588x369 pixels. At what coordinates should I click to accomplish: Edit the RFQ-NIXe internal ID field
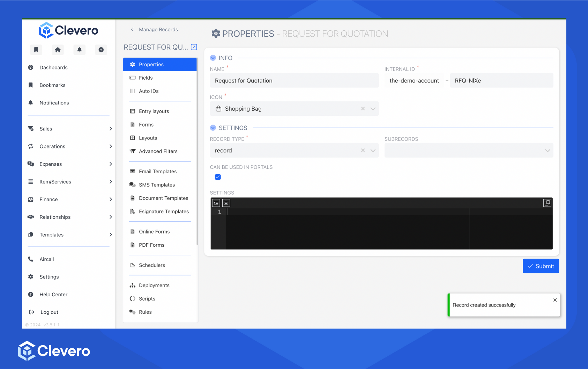[501, 81]
